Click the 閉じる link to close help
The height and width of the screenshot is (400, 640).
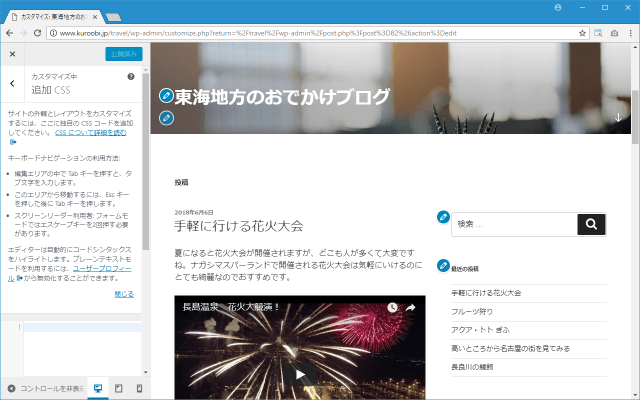[124, 294]
